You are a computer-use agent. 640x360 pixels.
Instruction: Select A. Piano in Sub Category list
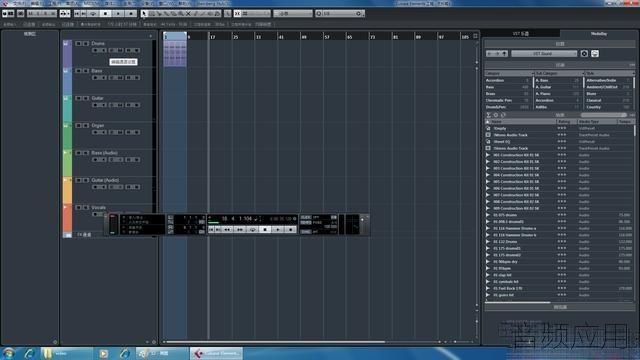point(557,93)
